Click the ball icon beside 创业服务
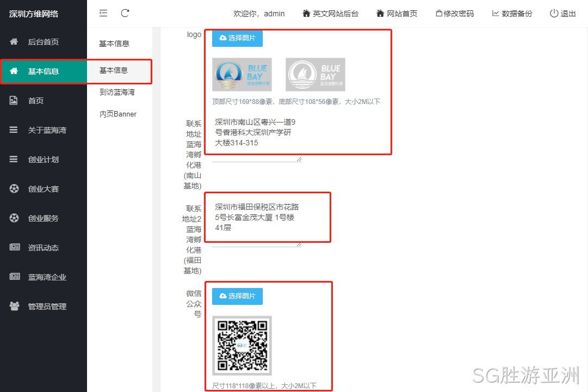Screen dimensions: 588x392 pos(14,218)
